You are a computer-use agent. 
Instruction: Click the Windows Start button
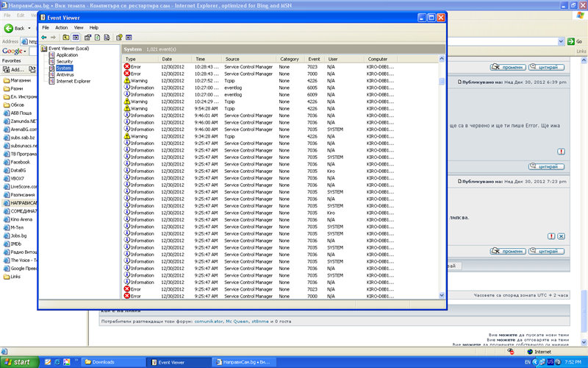[18, 362]
